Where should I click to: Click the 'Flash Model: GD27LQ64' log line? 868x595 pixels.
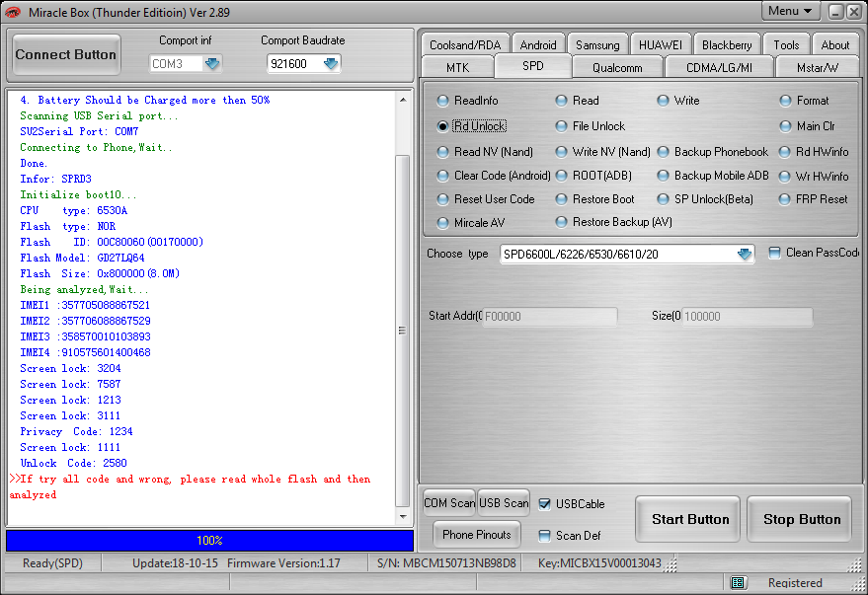(x=83, y=258)
